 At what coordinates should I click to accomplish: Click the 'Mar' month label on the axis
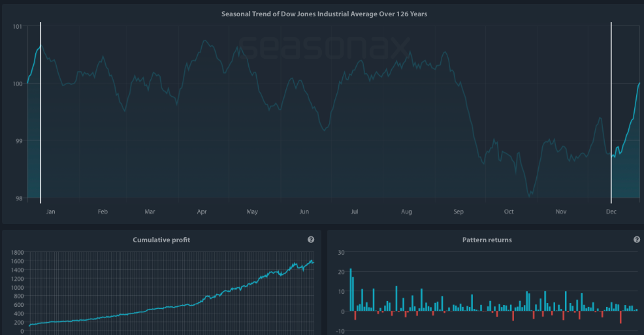[x=150, y=212]
